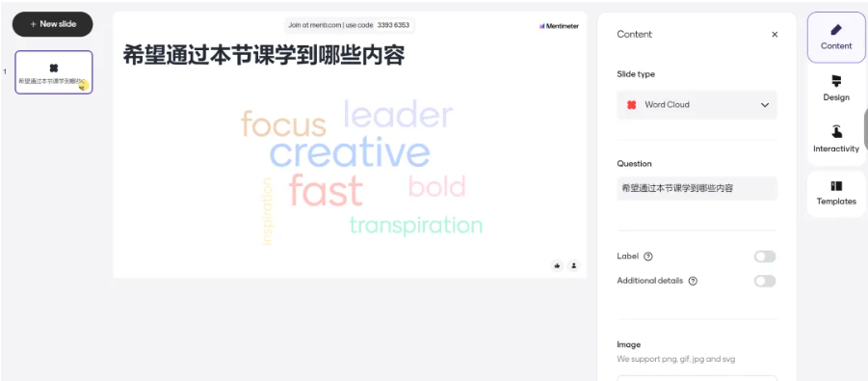
Task: Click the word "bold" in the word cloud
Action: (437, 187)
